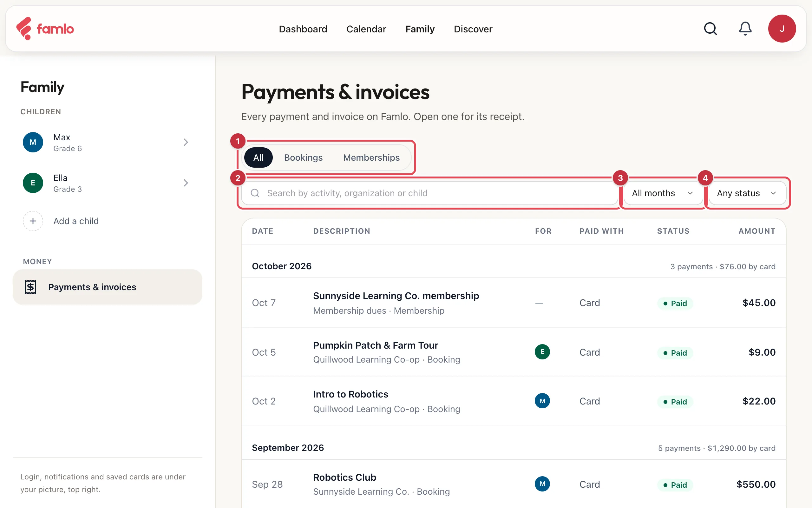
Task: Click the Paid status on the Oct 7 row
Action: pos(675,303)
